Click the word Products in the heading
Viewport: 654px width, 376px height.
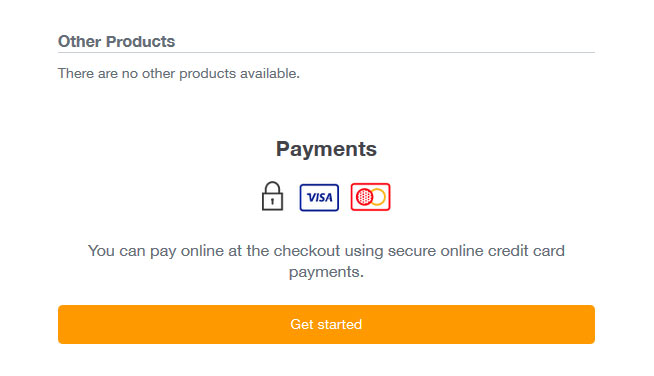pos(140,41)
